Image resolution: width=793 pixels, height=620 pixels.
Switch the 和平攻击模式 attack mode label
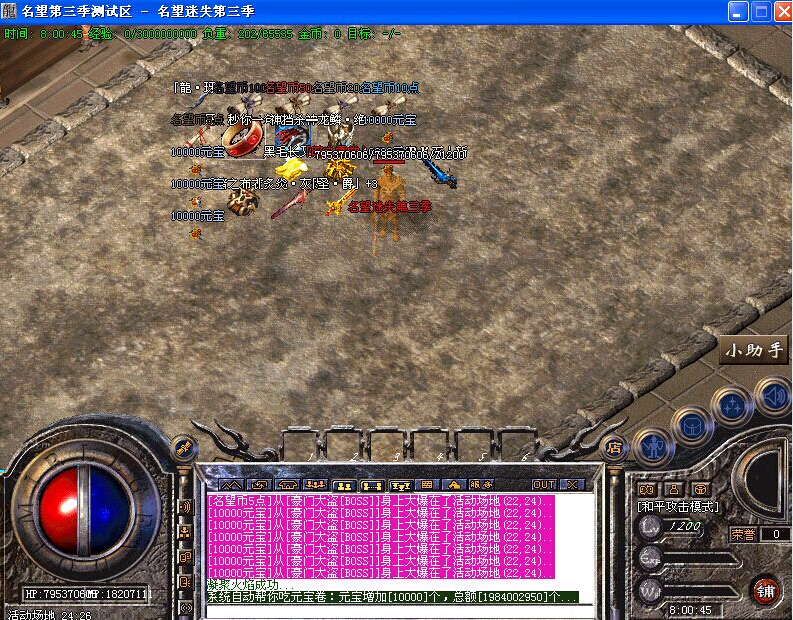point(678,506)
